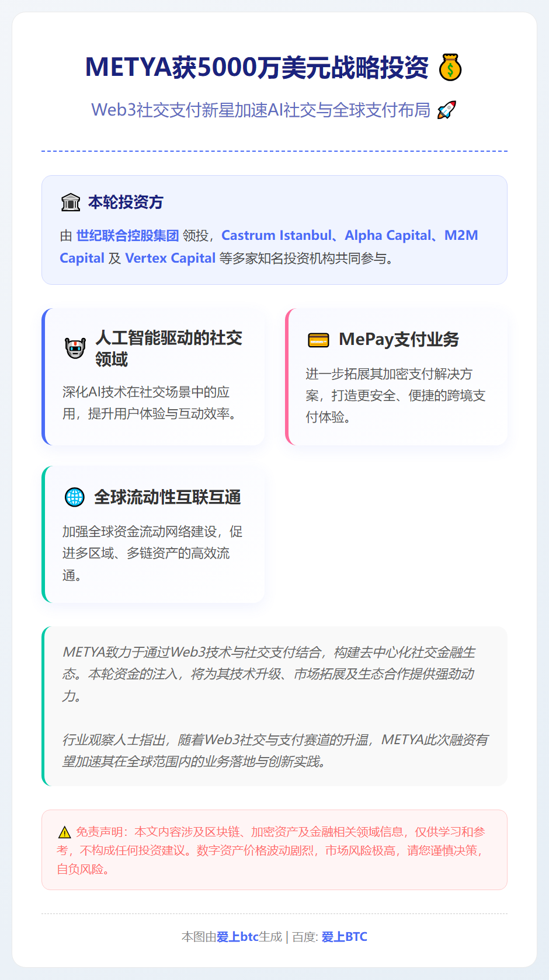Click the paragraph starting 行业观察人士指出
The width and height of the screenshot is (549, 980).
pyautogui.click(x=275, y=751)
